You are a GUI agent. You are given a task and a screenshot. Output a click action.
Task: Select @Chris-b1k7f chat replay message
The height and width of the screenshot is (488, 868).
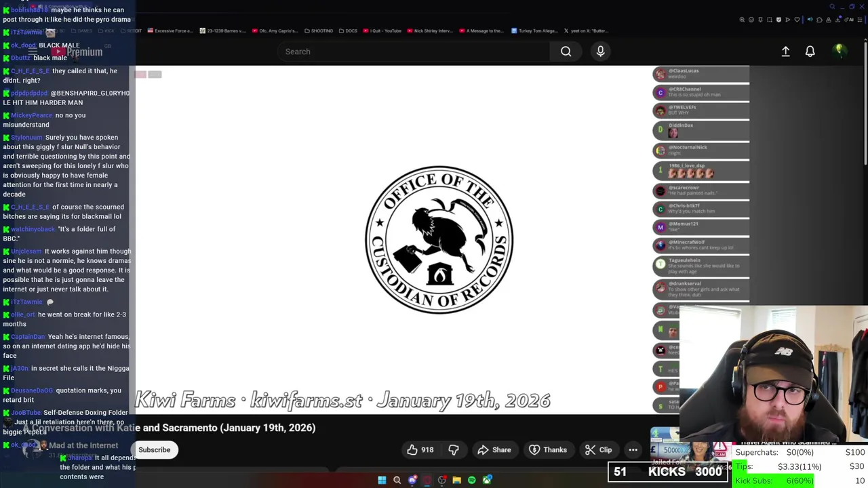701,209
